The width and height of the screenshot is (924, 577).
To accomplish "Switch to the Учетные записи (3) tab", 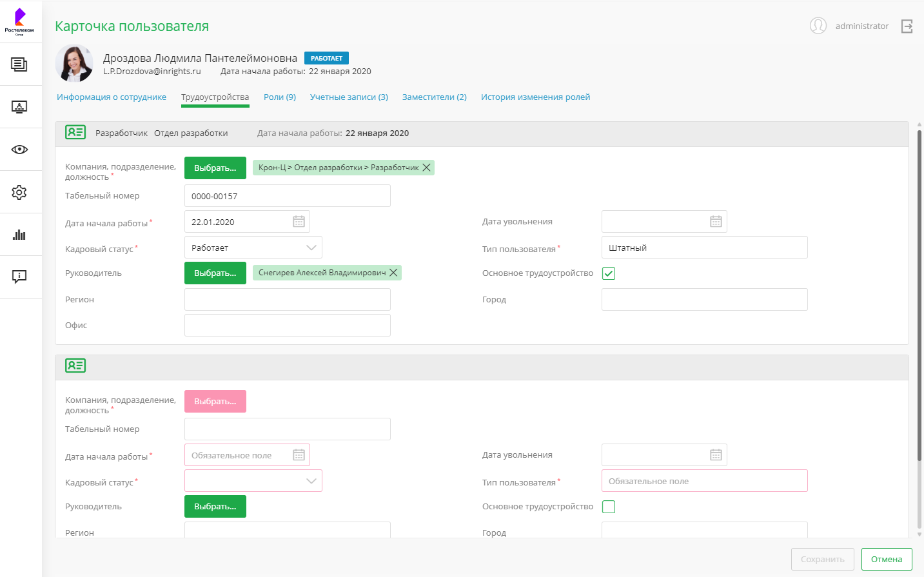I will (349, 97).
